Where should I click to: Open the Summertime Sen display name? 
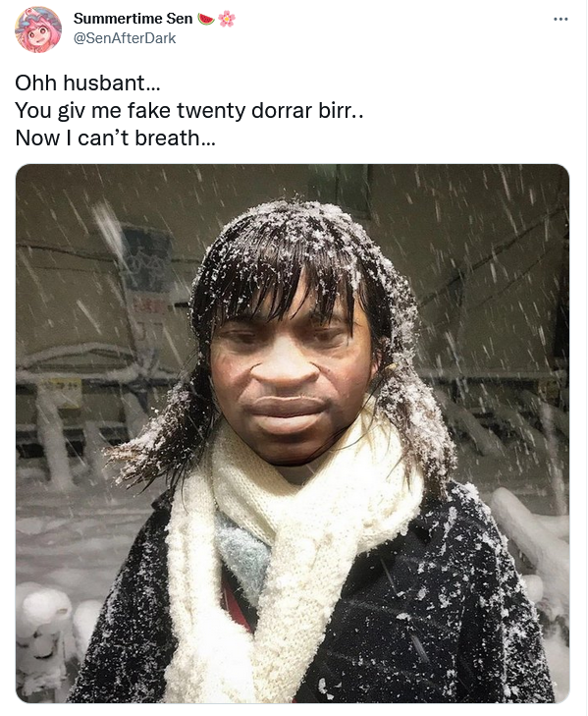coord(133,19)
